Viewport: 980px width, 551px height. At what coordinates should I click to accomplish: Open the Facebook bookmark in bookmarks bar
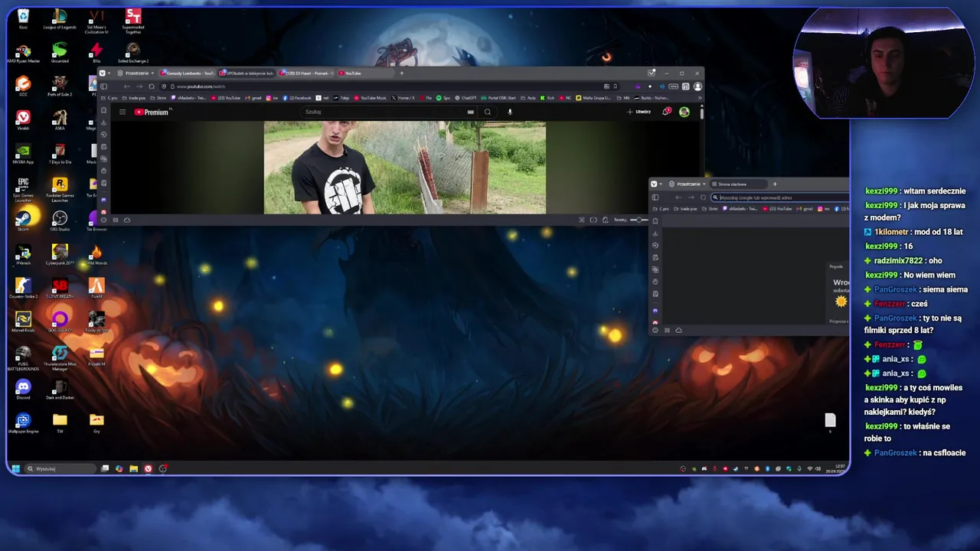point(297,98)
